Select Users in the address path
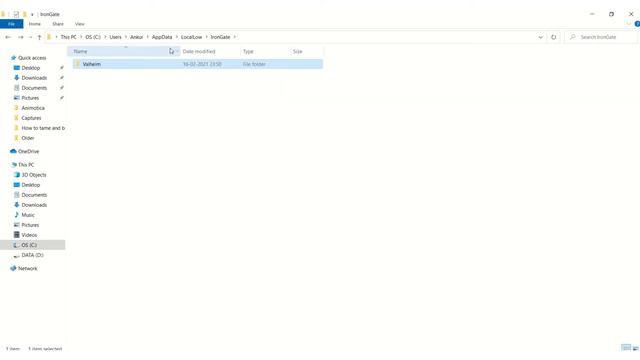This screenshot has width=640, height=360. click(116, 37)
